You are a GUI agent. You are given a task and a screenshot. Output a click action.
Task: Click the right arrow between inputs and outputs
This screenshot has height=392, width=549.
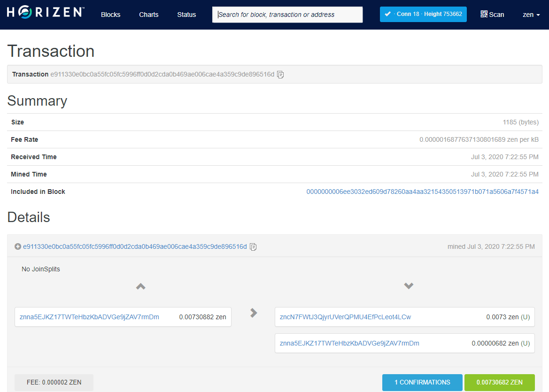tap(254, 313)
